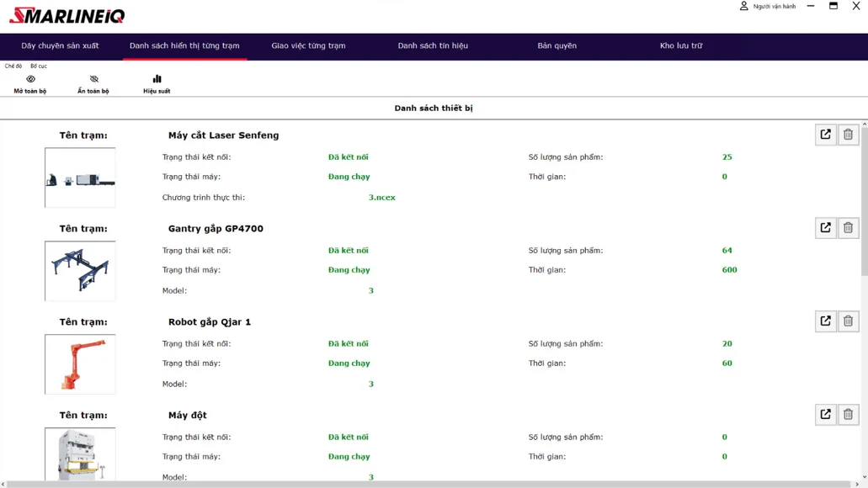Delete the Máy đột station

(848, 415)
